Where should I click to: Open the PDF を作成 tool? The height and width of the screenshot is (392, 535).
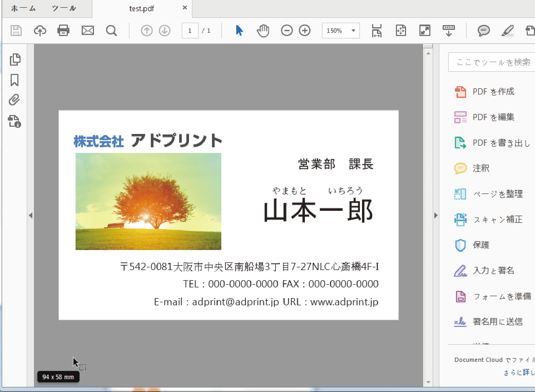coord(484,92)
